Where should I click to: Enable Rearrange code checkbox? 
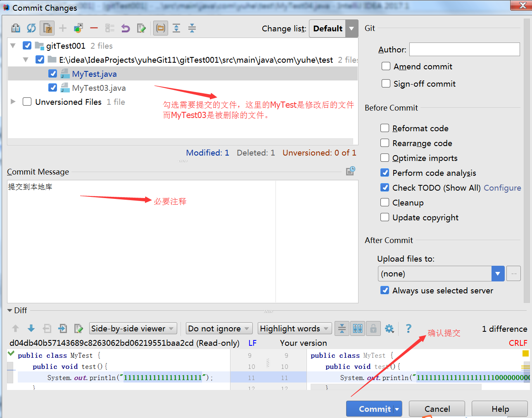[385, 143]
